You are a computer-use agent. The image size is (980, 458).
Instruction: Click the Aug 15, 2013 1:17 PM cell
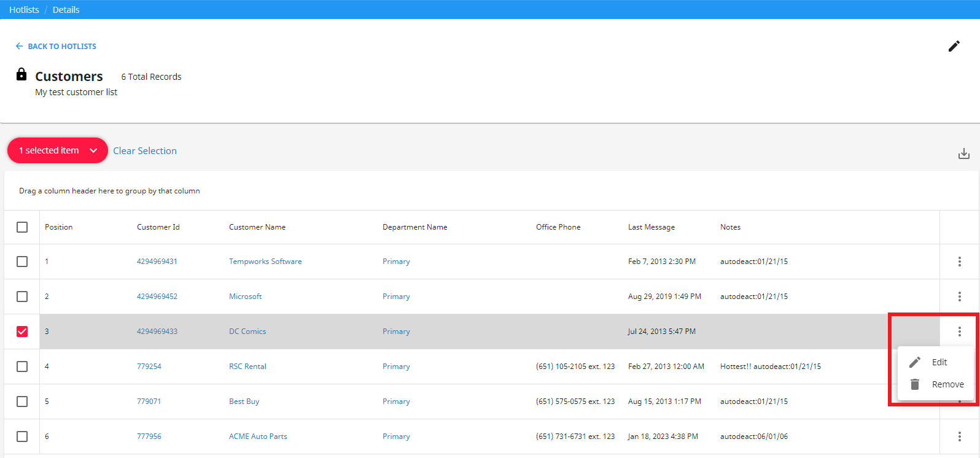(x=664, y=402)
